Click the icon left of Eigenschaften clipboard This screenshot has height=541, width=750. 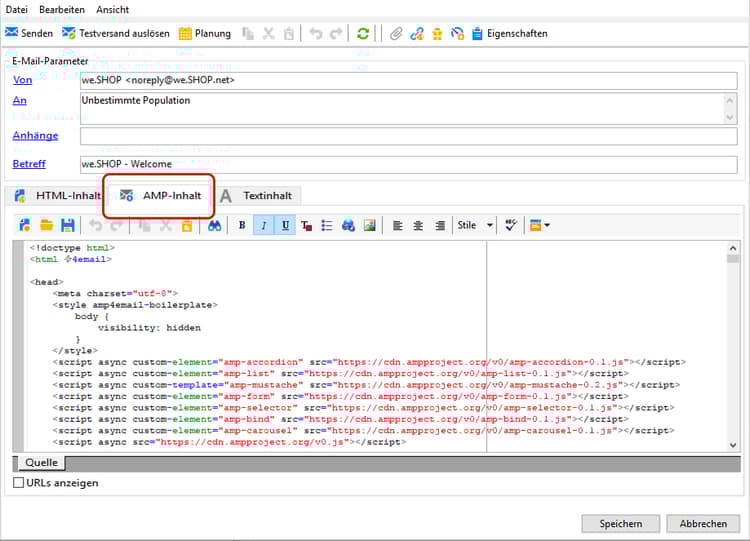457,33
